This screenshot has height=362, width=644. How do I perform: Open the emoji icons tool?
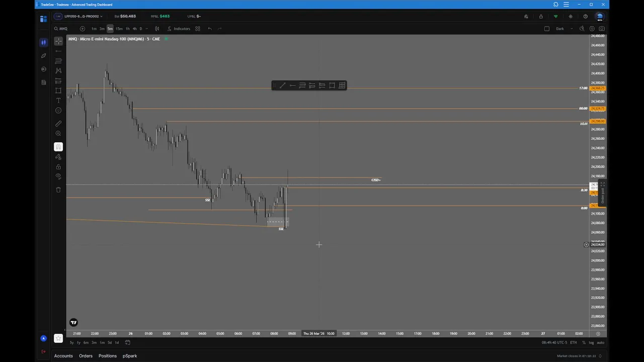point(58,111)
